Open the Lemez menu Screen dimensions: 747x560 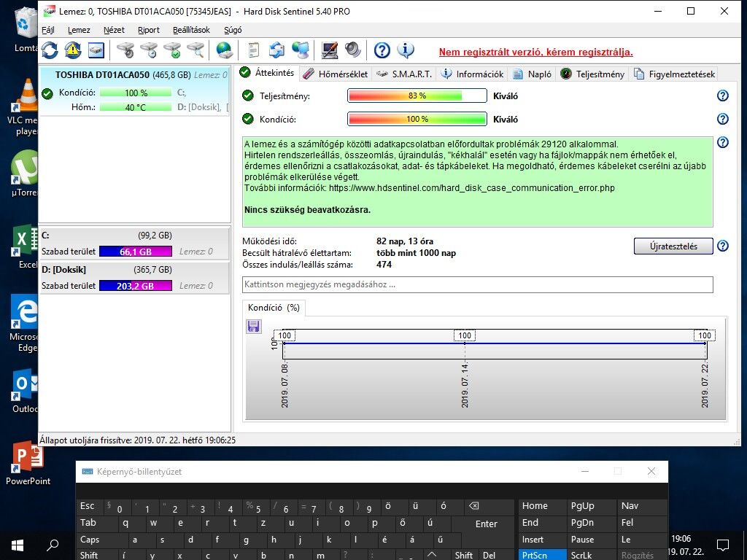tap(79, 30)
